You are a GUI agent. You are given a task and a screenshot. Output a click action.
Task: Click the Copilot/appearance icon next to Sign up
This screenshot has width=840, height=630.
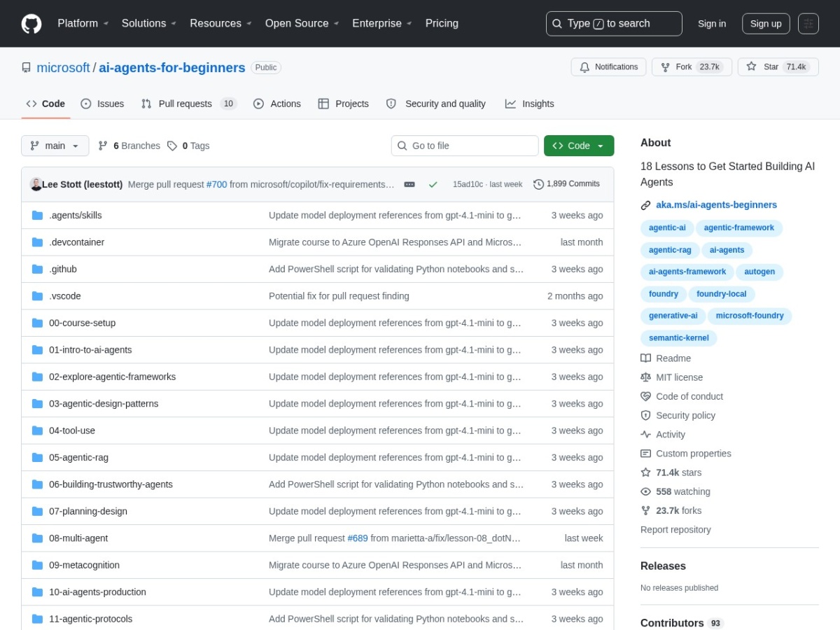[808, 24]
